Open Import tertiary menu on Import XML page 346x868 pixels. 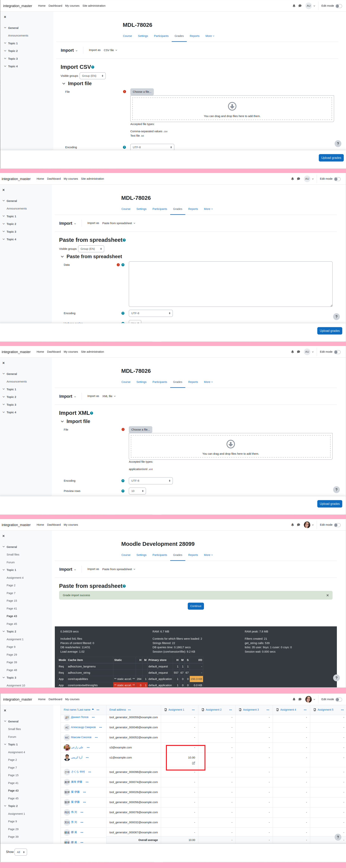(x=68, y=396)
